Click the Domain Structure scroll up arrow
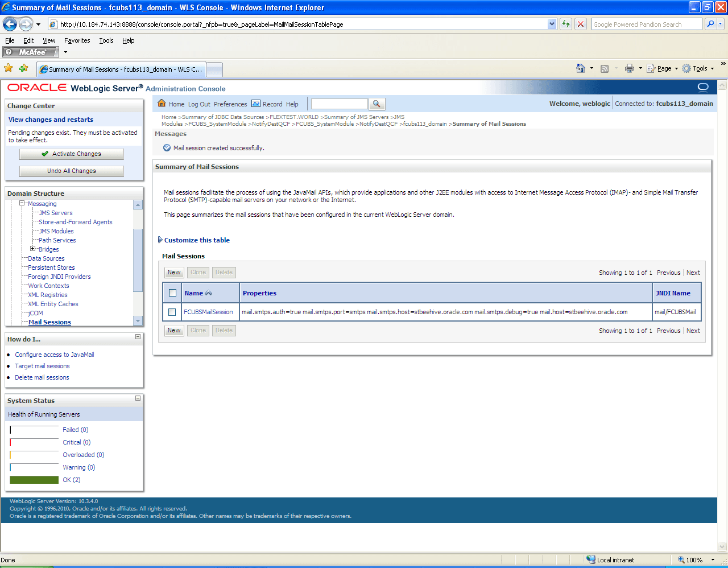Viewport: 728px width, 568px height. point(138,204)
